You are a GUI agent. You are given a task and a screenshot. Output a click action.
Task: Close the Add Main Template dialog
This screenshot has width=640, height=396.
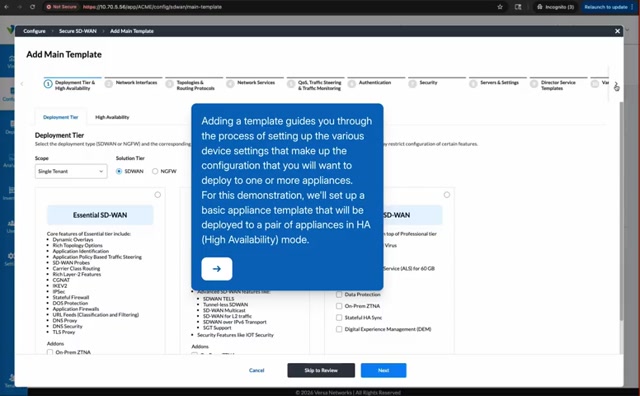617,31
